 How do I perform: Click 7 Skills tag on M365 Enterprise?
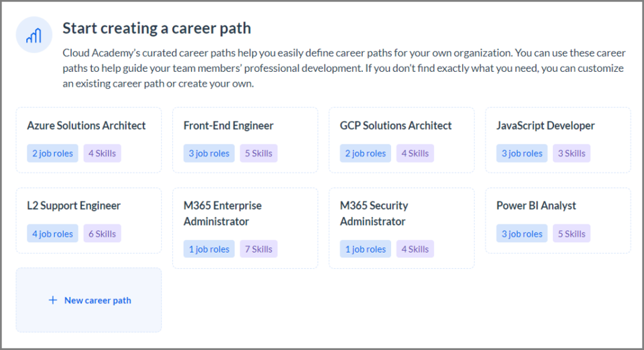click(259, 249)
